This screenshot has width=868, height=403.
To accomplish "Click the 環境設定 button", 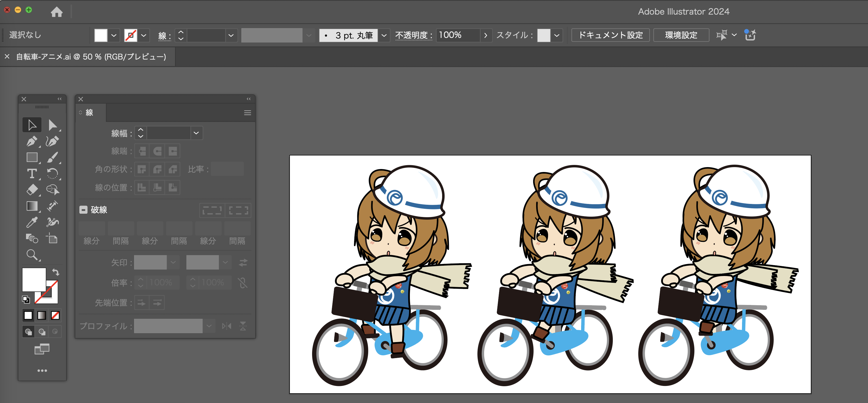I will tap(681, 35).
